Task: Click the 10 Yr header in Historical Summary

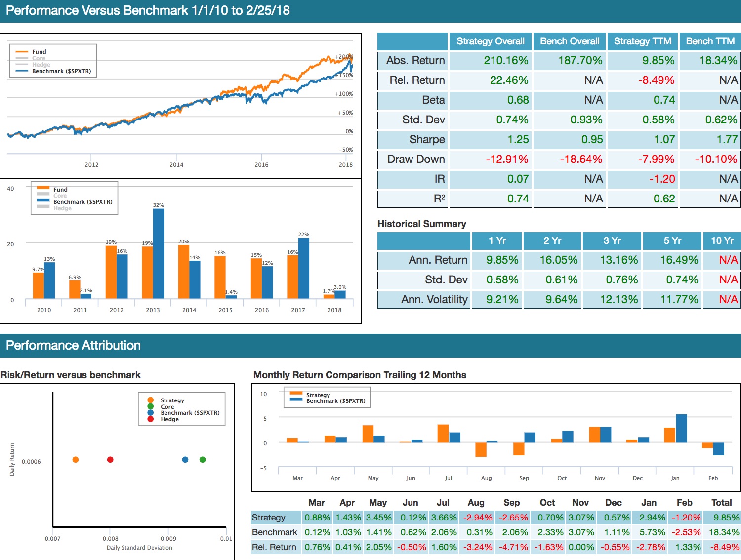Action: pos(722,241)
